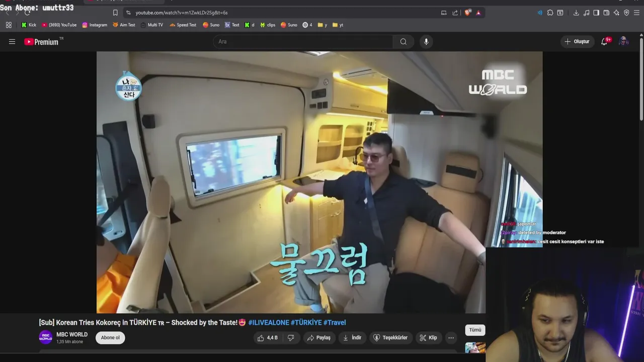Click the Oluştur create button
Viewport: 644px width, 362px height.
pos(577,42)
